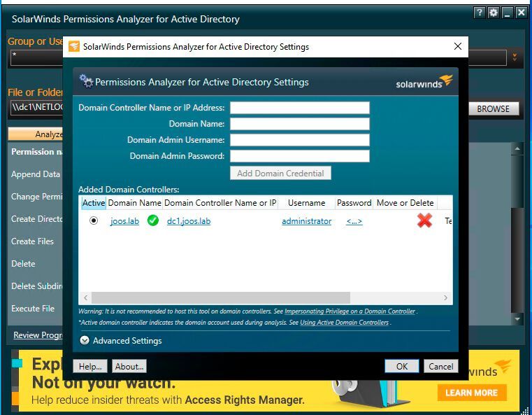Click the <...> password link
Image resolution: width=532 pixels, height=415 pixels.
[354, 221]
